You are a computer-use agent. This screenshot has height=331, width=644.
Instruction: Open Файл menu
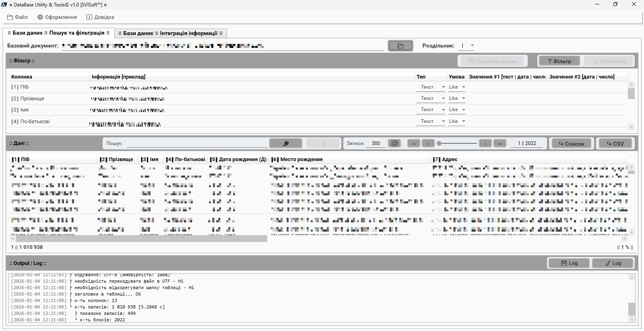coord(17,17)
